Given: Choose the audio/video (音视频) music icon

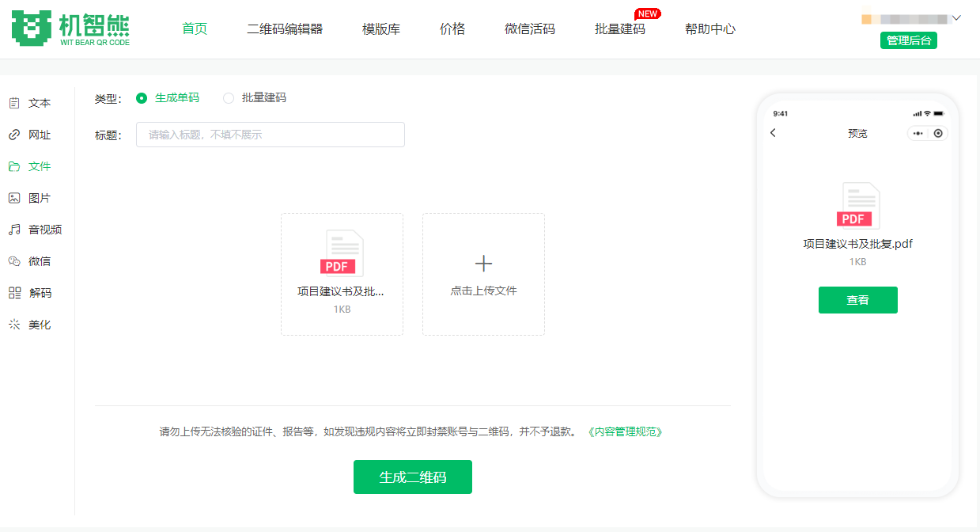Looking at the screenshot, I should point(14,230).
